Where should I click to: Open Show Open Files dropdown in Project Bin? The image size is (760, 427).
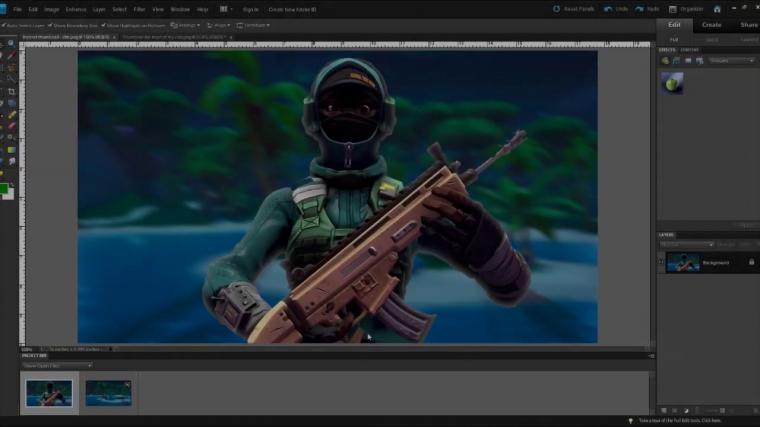coord(57,365)
